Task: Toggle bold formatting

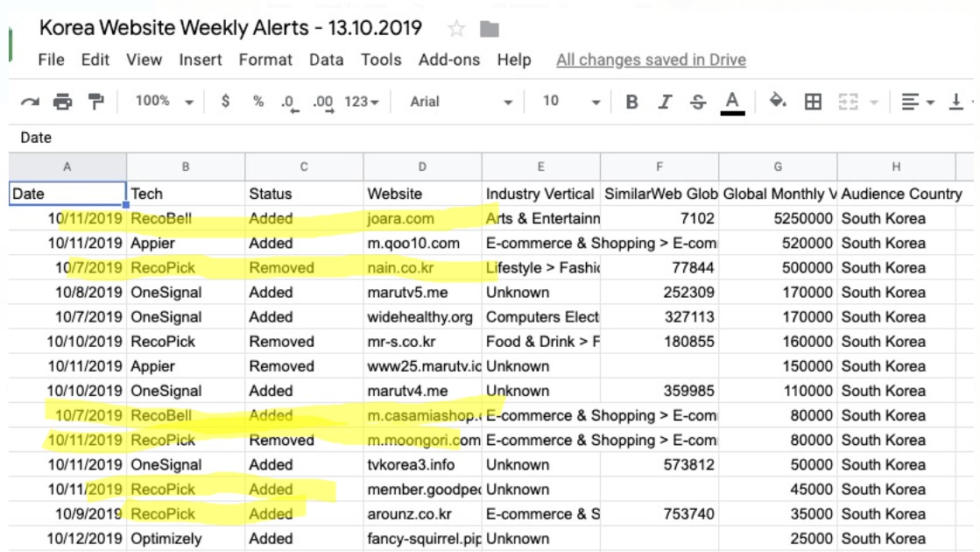Action: click(631, 102)
